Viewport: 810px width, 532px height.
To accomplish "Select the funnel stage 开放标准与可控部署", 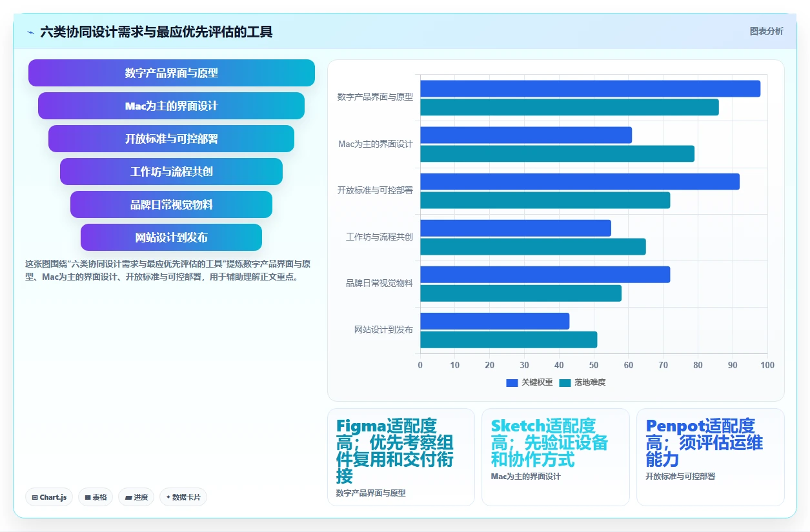I will point(172,139).
